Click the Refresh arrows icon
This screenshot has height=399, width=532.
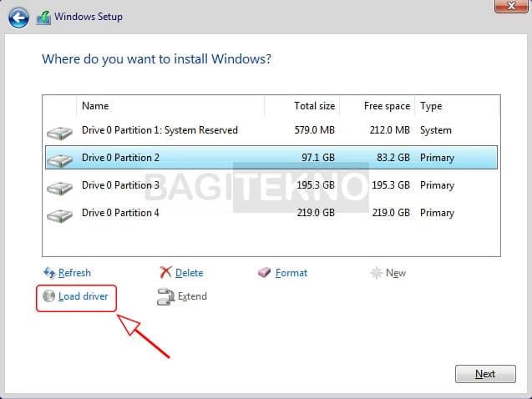[49, 273]
